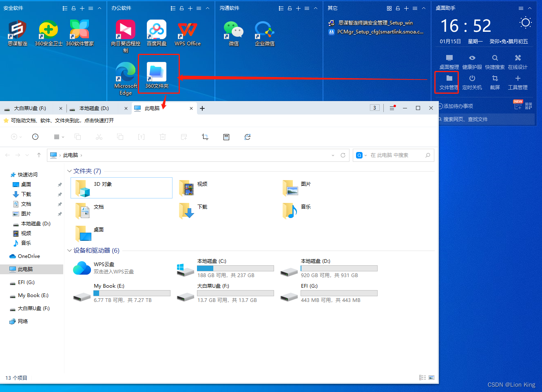
Task: Click the address bar refresh icon
Action: pyautogui.click(x=343, y=155)
